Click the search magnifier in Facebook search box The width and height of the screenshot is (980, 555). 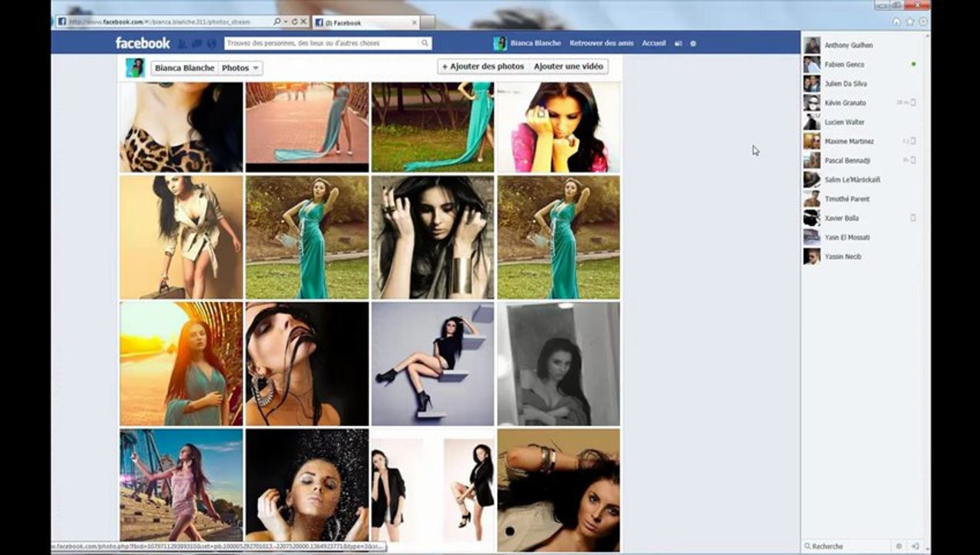[425, 43]
